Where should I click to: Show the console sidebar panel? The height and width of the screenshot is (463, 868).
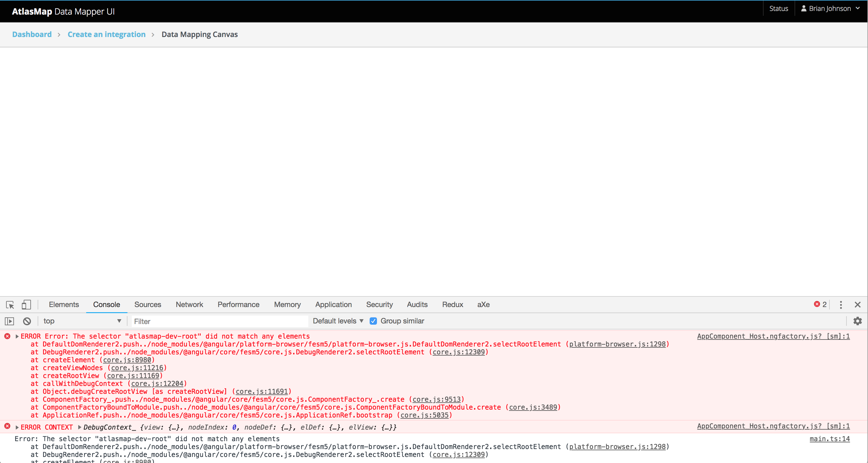(x=9, y=321)
